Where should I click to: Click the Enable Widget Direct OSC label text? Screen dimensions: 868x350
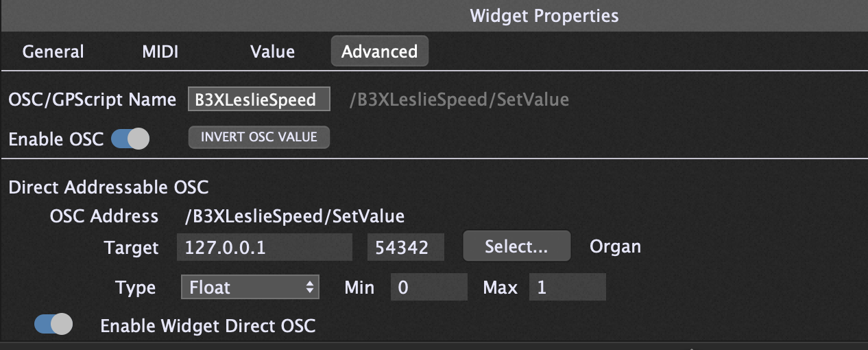pyautogui.click(x=208, y=326)
